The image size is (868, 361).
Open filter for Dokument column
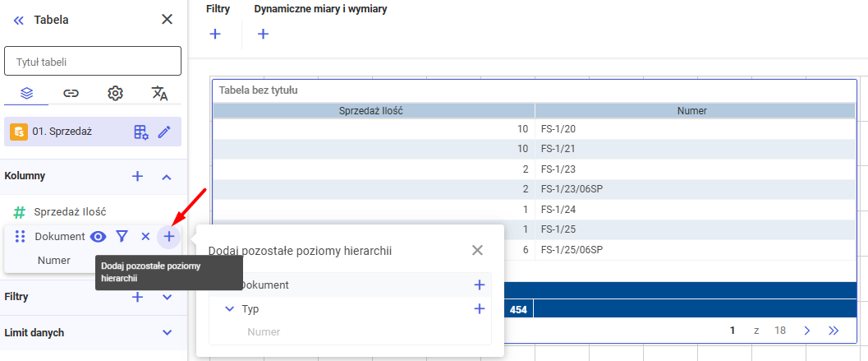tap(122, 237)
